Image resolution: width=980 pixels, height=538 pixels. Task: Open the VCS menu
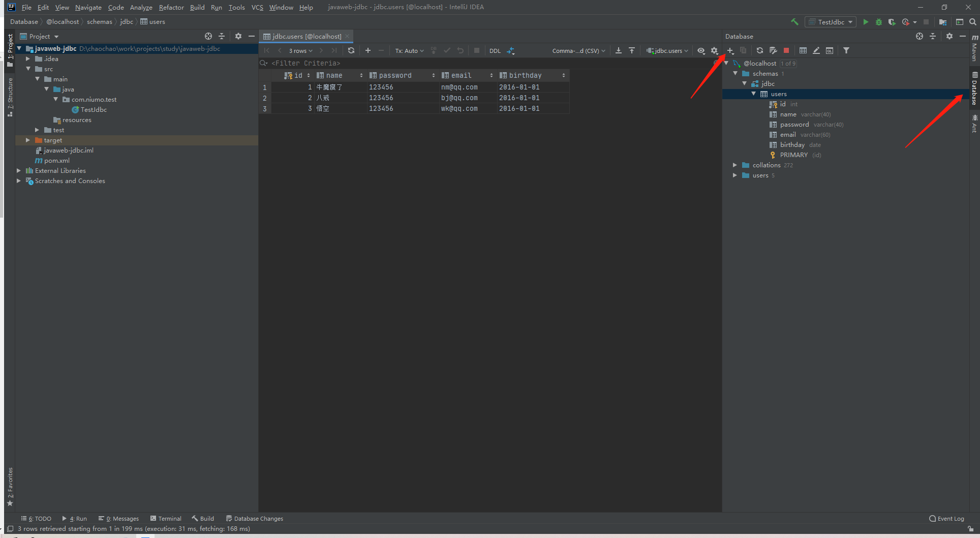[257, 7]
